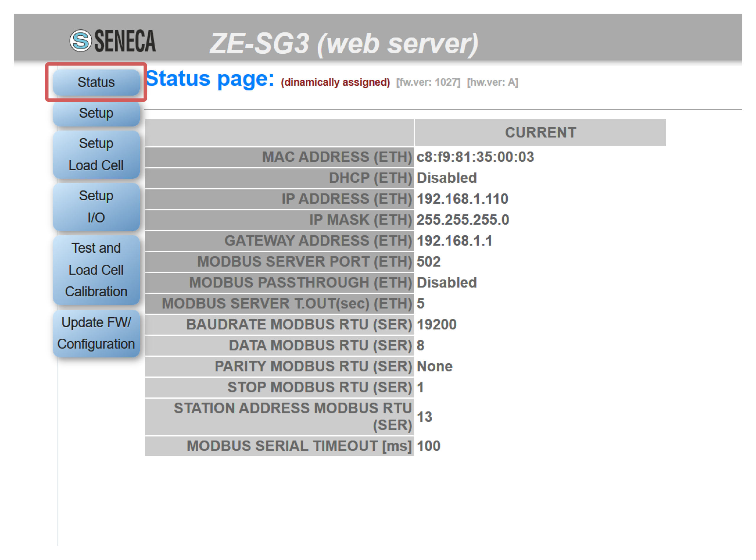Select gateway address 192.168.1.1

(x=454, y=241)
